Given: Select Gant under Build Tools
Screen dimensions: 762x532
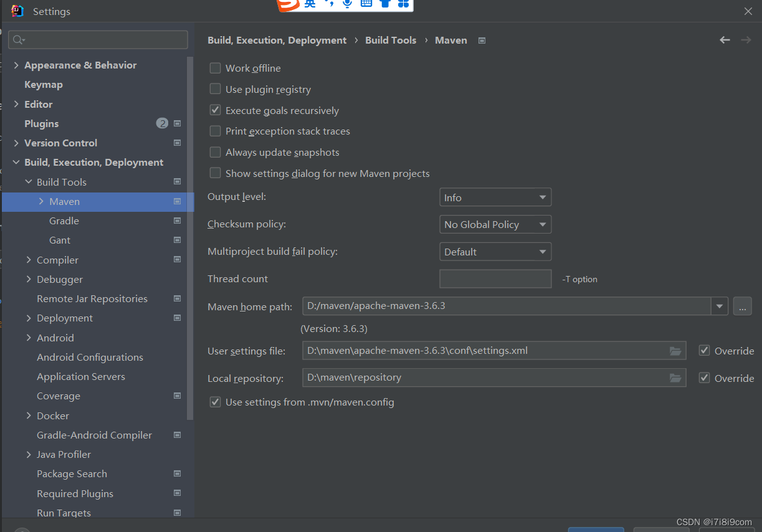Looking at the screenshot, I should coord(60,240).
